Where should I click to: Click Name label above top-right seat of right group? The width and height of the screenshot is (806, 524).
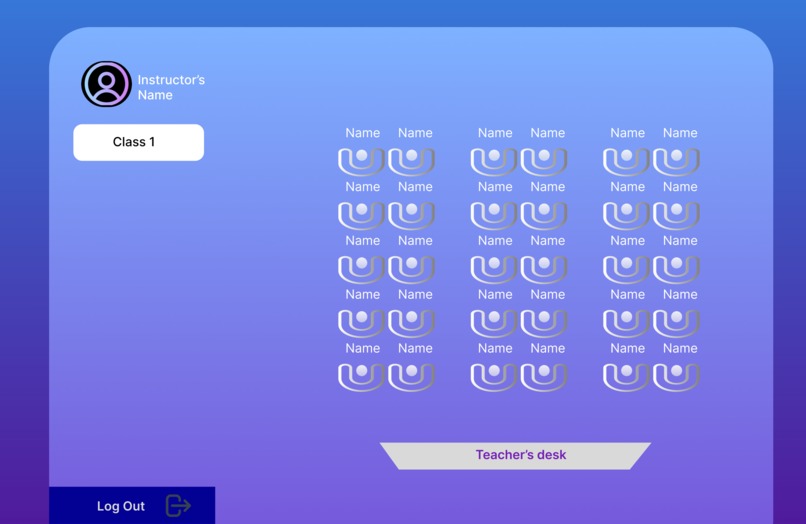(x=680, y=133)
